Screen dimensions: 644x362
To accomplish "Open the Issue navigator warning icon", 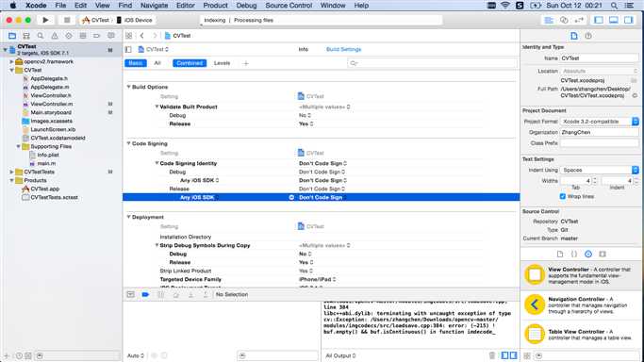I will 54,36.
